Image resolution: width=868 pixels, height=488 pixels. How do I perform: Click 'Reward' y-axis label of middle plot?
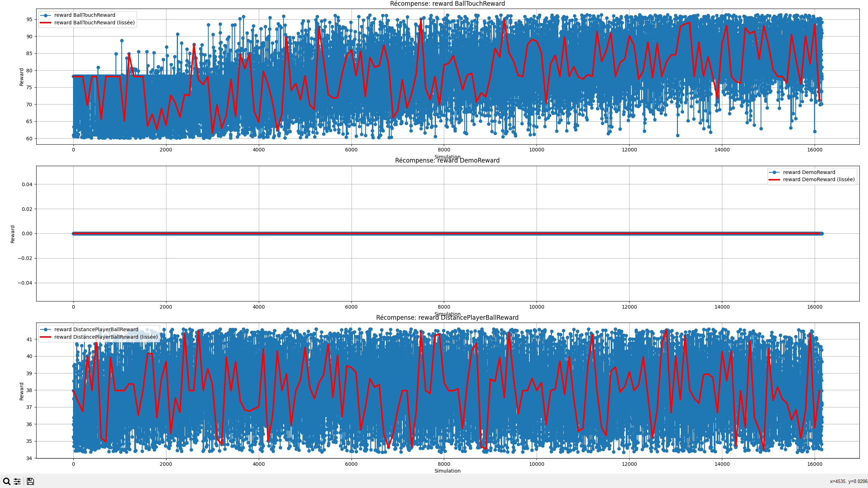(x=13, y=234)
